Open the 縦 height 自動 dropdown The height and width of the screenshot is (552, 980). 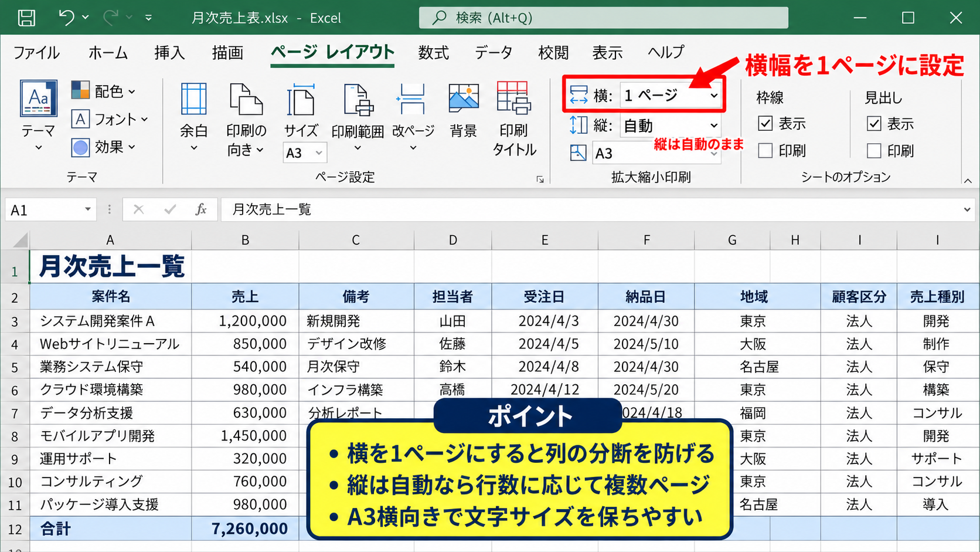(x=671, y=126)
